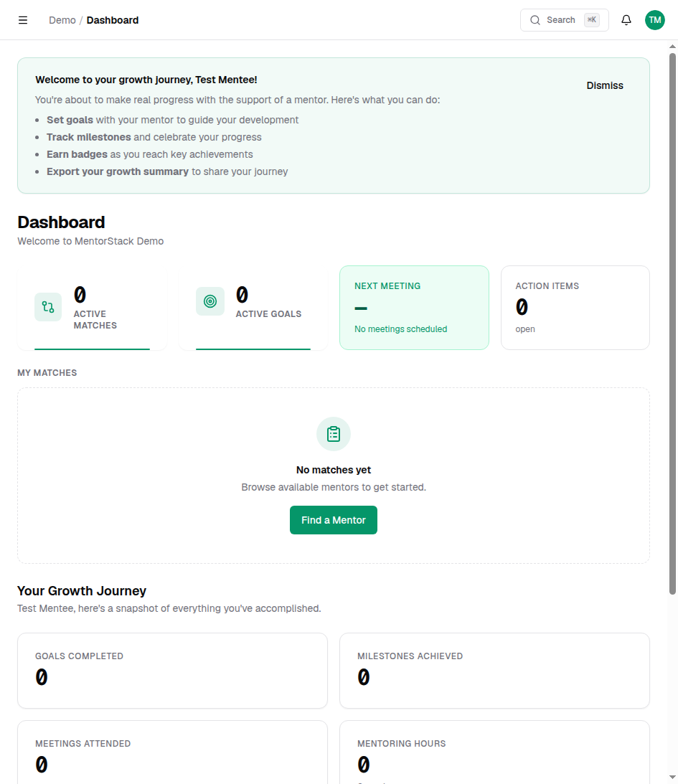Image resolution: width=678 pixels, height=784 pixels.
Task: Open the hamburger navigation menu
Action: (x=22, y=19)
